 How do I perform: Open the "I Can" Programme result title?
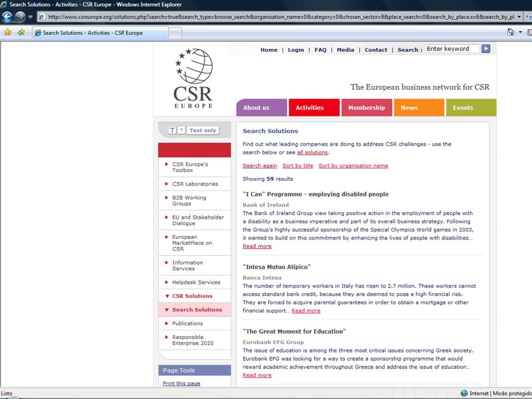tap(315, 194)
